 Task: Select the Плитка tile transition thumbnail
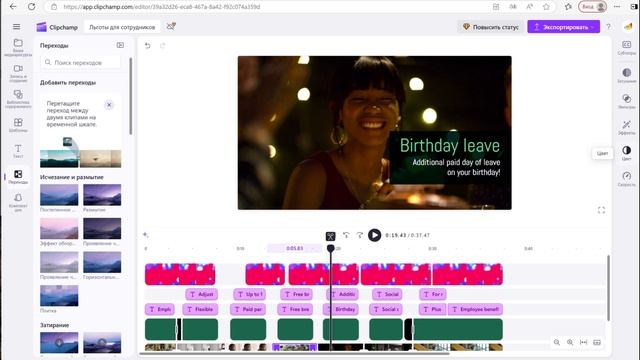pyautogui.click(x=59, y=296)
